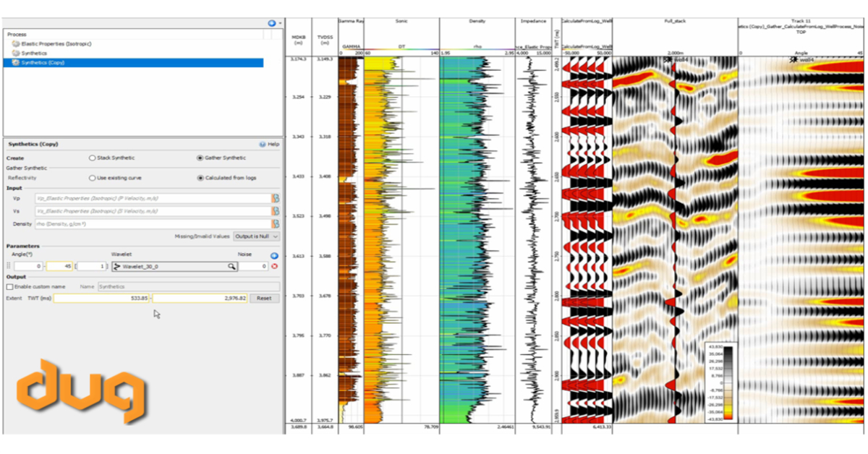Open the Missing/Invalid Values dropdown
The height and width of the screenshot is (454, 868).
click(256, 236)
